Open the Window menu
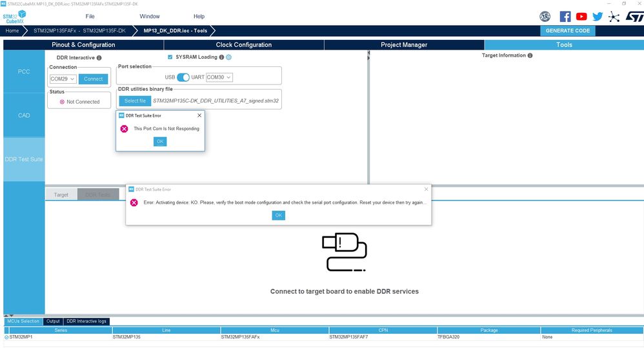Viewport: 644px width, 348px height. click(x=150, y=16)
